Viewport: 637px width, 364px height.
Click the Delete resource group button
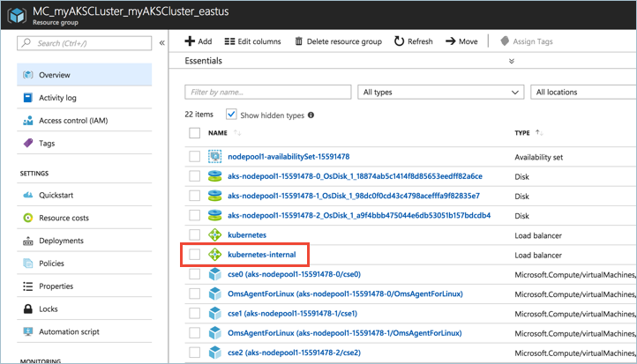pyautogui.click(x=339, y=41)
